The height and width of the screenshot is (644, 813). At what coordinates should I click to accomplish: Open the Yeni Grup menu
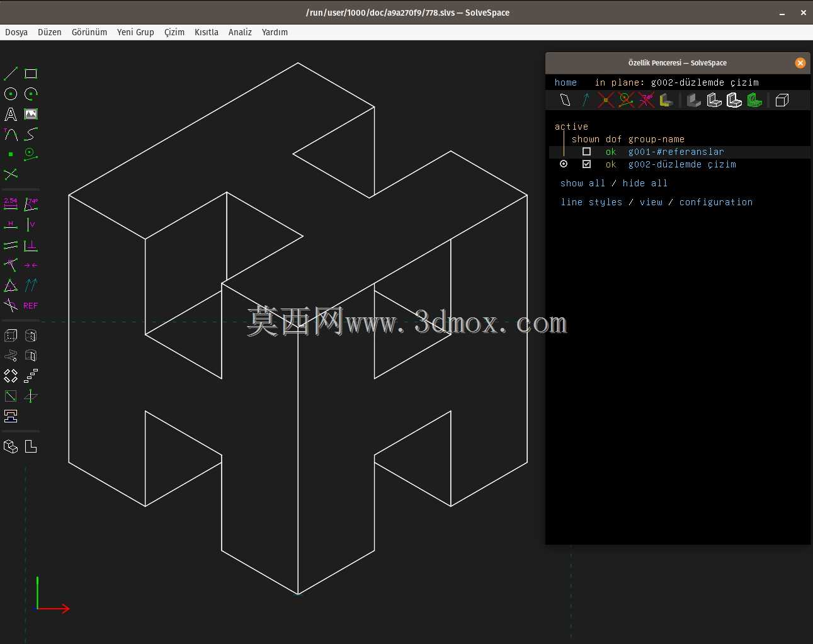click(x=135, y=32)
